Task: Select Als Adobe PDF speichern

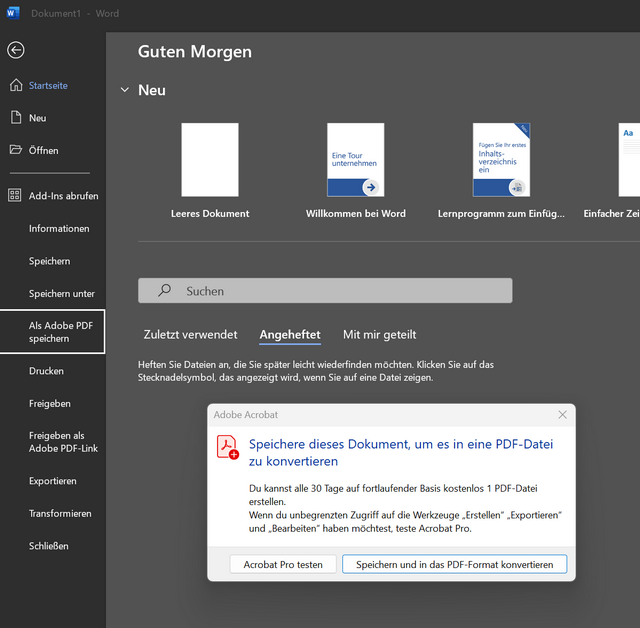Action: pyautogui.click(x=52, y=332)
